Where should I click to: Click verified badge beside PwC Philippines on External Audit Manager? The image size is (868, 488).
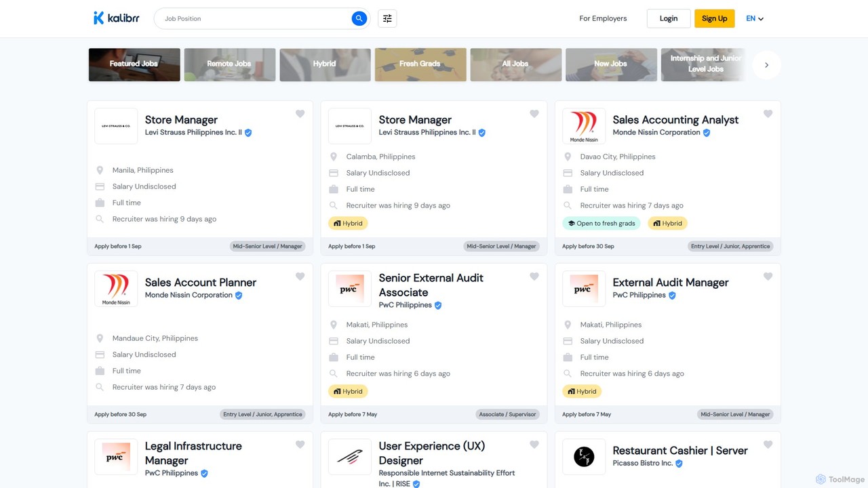pyautogui.click(x=672, y=296)
